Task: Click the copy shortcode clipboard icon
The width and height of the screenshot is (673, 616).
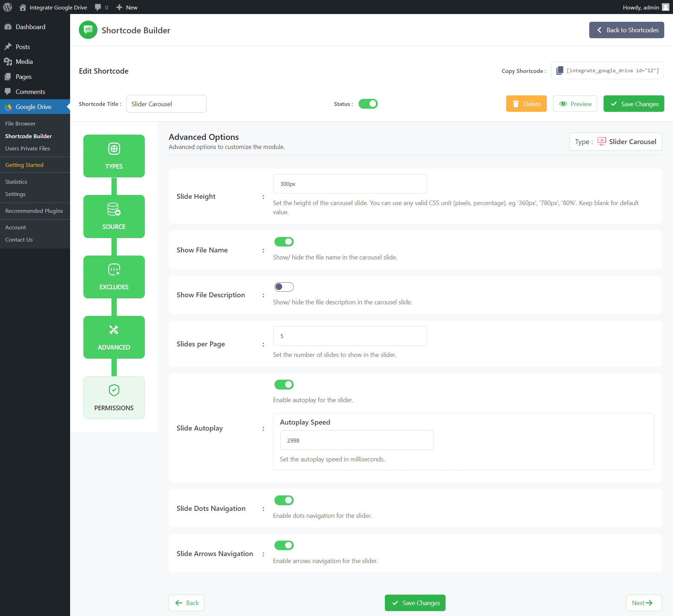Action: click(560, 70)
